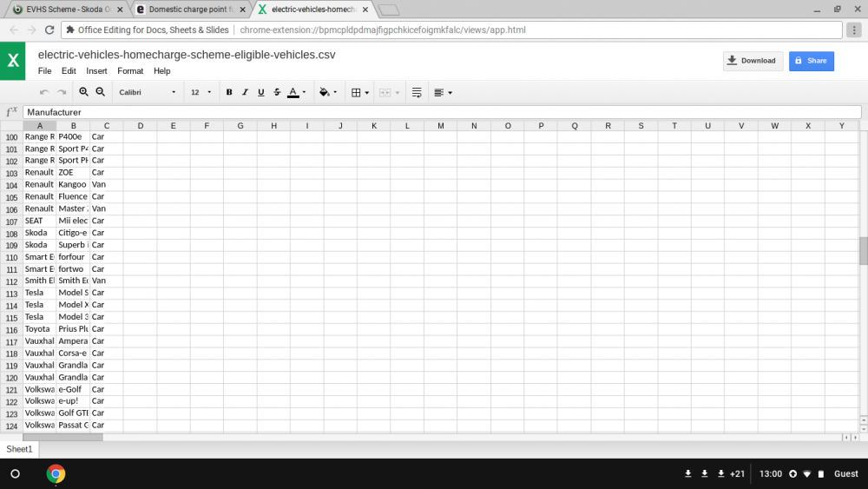Expand the merge cells dropdown arrow
The height and width of the screenshot is (489, 868).
pos(397,93)
